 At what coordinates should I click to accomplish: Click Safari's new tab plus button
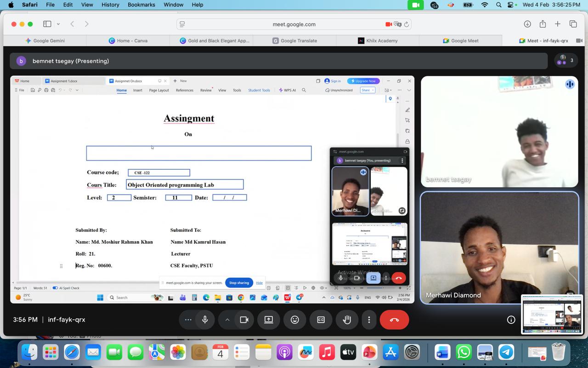tap(557, 24)
